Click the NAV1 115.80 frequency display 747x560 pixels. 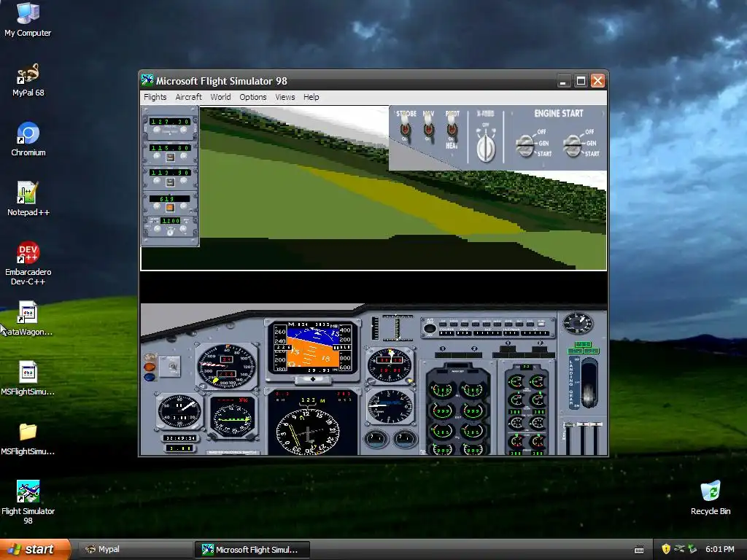tap(170, 148)
